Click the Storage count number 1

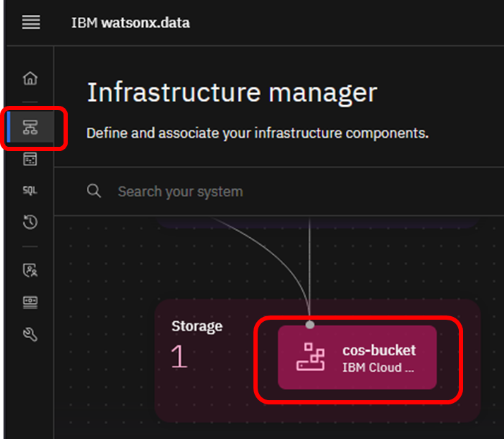179,358
